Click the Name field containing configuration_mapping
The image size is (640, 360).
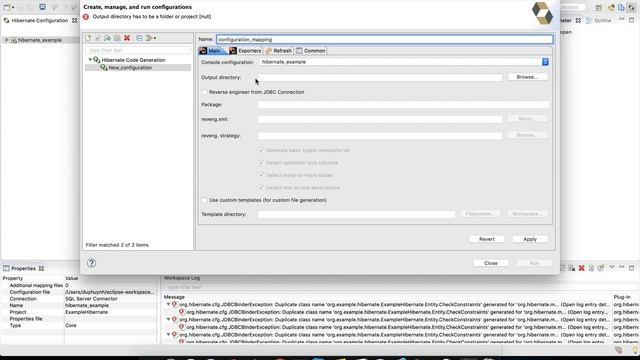[385, 40]
